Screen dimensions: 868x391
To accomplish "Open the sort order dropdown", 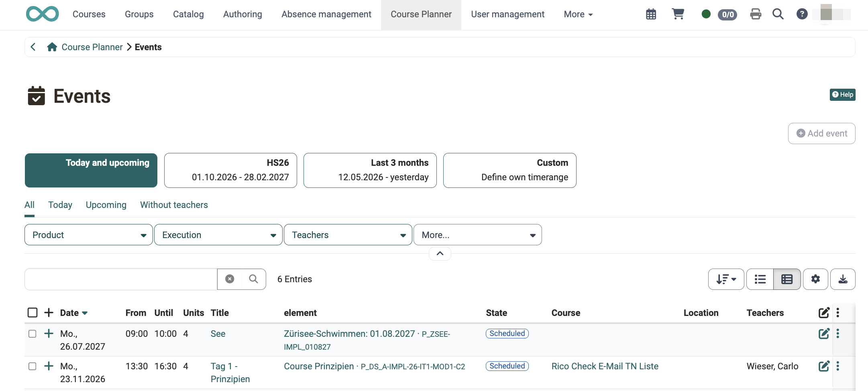I will pos(726,279).
